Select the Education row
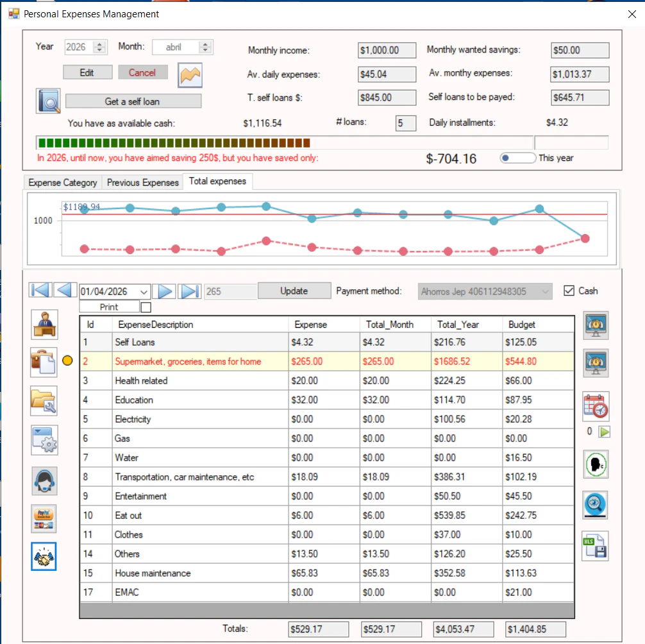 327,400
